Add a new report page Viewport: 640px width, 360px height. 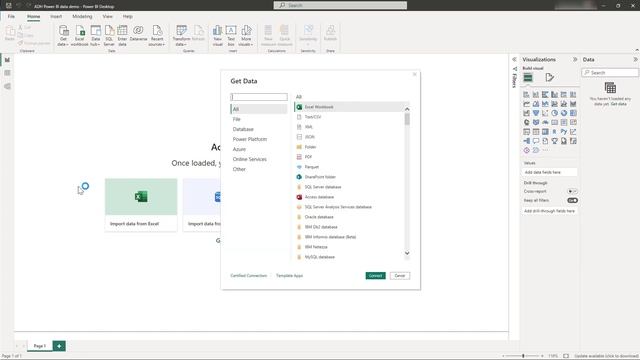point(59,346)
